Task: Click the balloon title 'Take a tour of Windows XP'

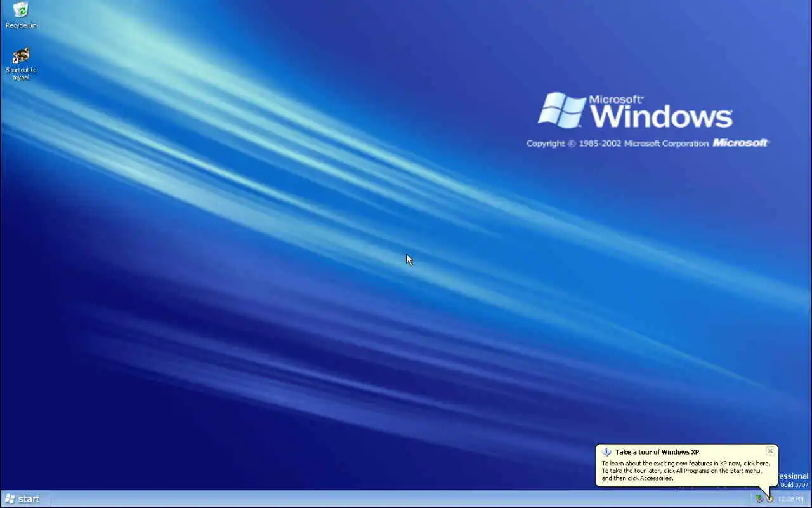Action: click(657, 452)
